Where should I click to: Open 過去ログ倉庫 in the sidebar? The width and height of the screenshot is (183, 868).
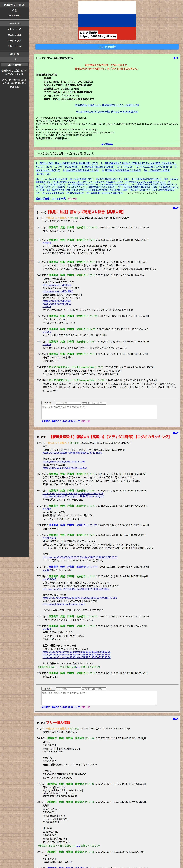point(14,35)
